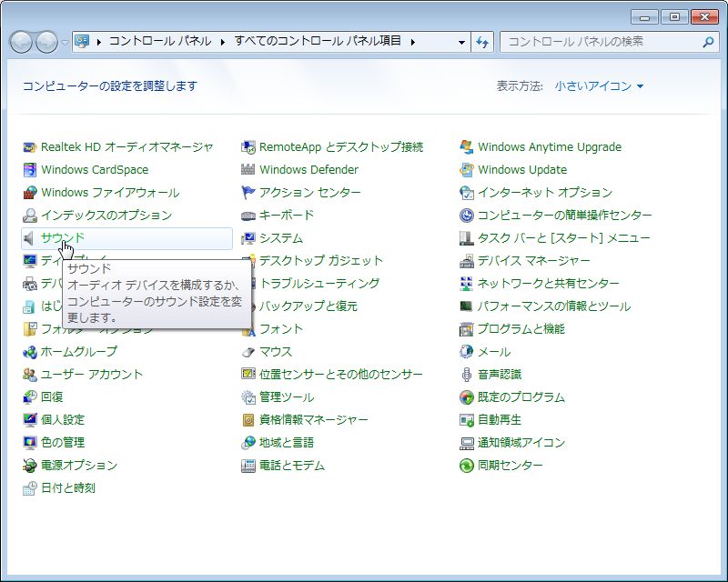Open the Windows ファイアウォール icon

[30, 193]
